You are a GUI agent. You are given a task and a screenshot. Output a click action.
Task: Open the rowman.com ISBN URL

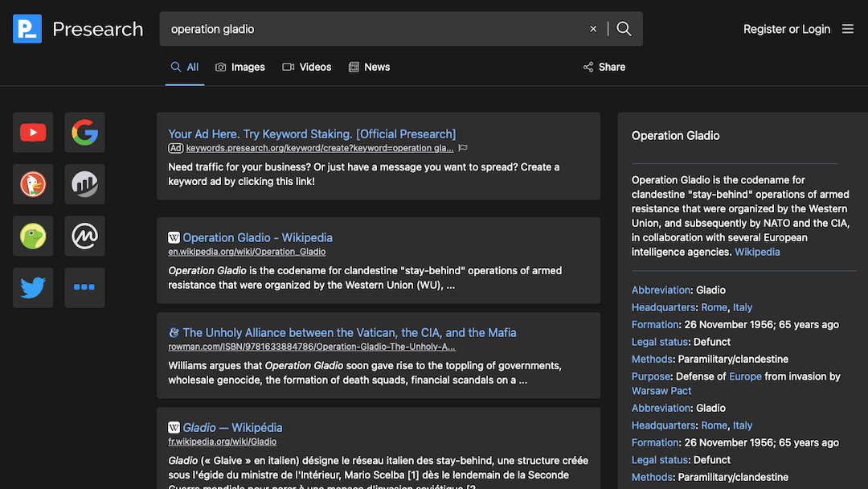click(x=312, y=347)
